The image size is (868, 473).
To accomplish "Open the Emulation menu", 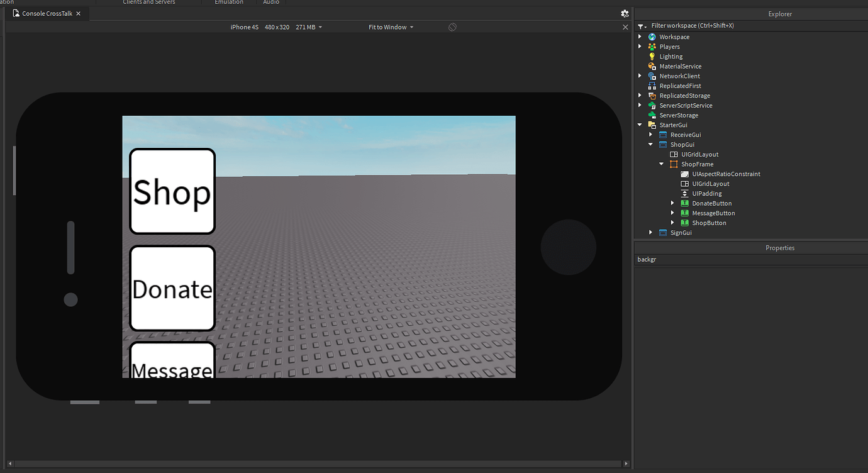I will coord(228,2).
